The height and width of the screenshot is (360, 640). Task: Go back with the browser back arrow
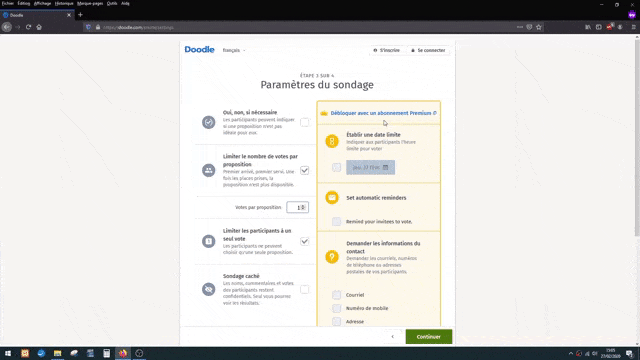pos(7,27)
